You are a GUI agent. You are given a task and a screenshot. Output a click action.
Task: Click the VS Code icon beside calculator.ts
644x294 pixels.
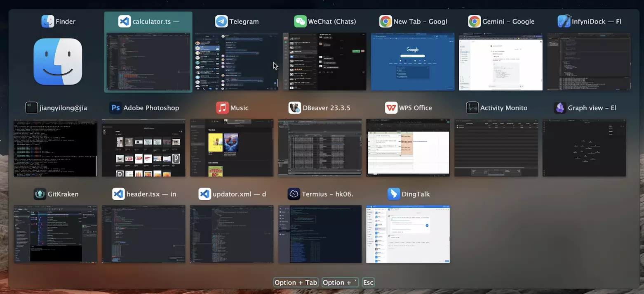[x=125, y=21]
